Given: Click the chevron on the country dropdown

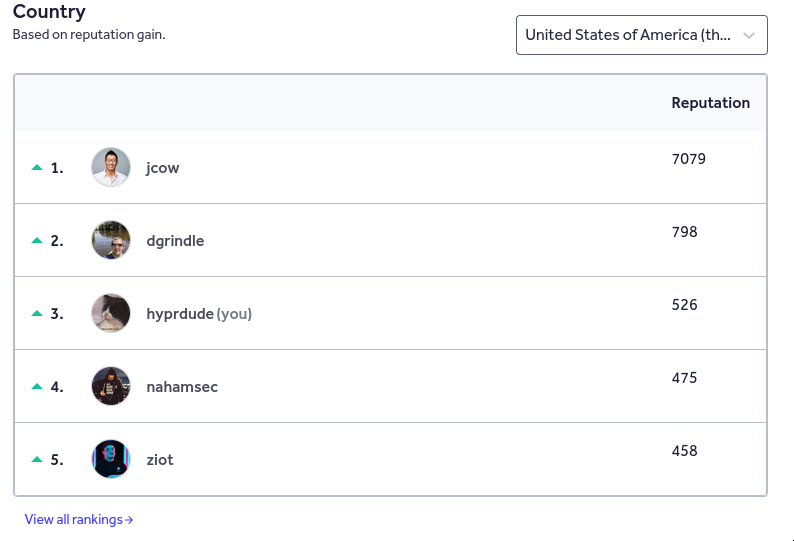Looking at the screenshot, I should (x=749, y=35).
